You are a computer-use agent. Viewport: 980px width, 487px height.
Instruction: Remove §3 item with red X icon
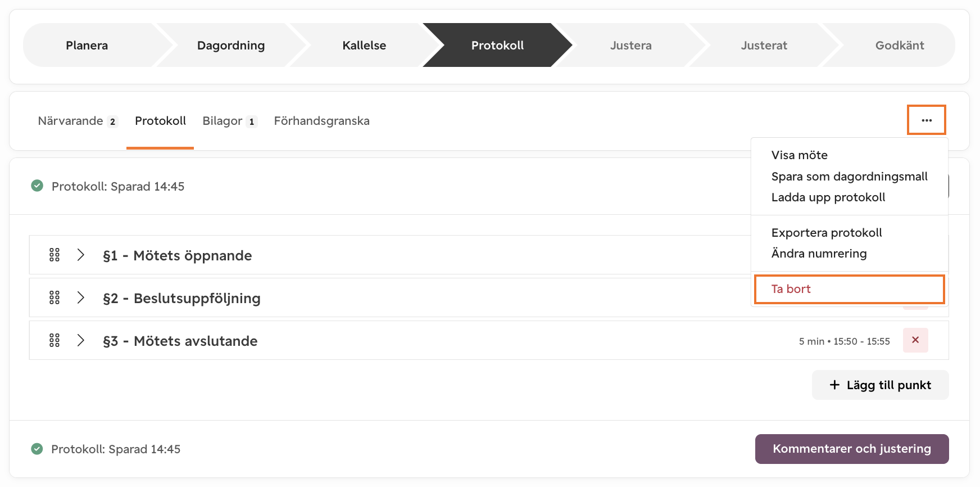[x=915, y=340]
